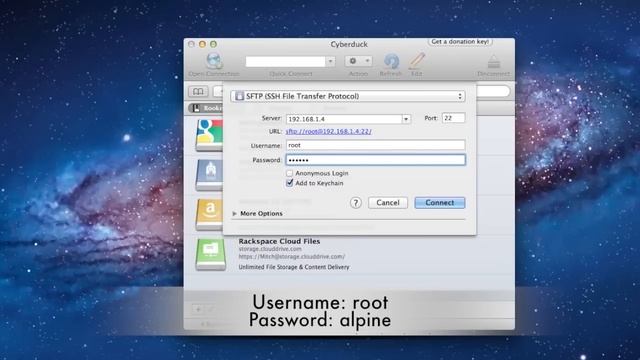The height and width of the screenshot is (360, 640).
Task: Click the help question mark button
Action: [356, 202]
